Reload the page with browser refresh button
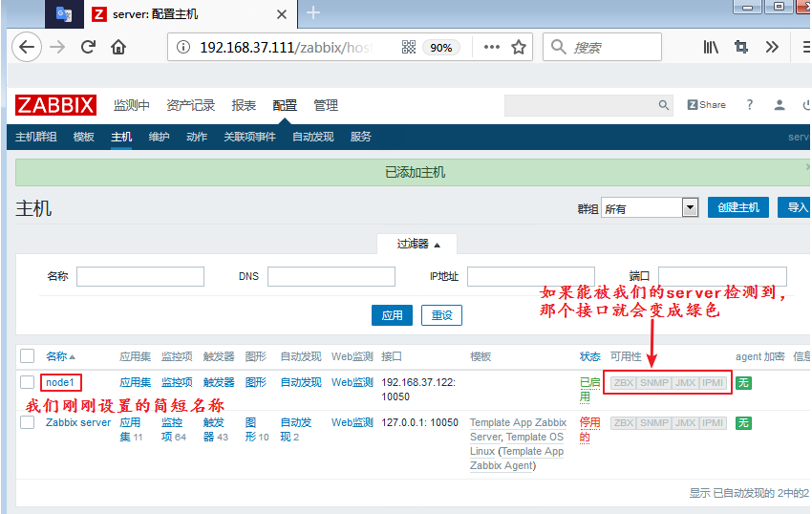The height and width of the screenshot is (514, 812). pos(88,47)
